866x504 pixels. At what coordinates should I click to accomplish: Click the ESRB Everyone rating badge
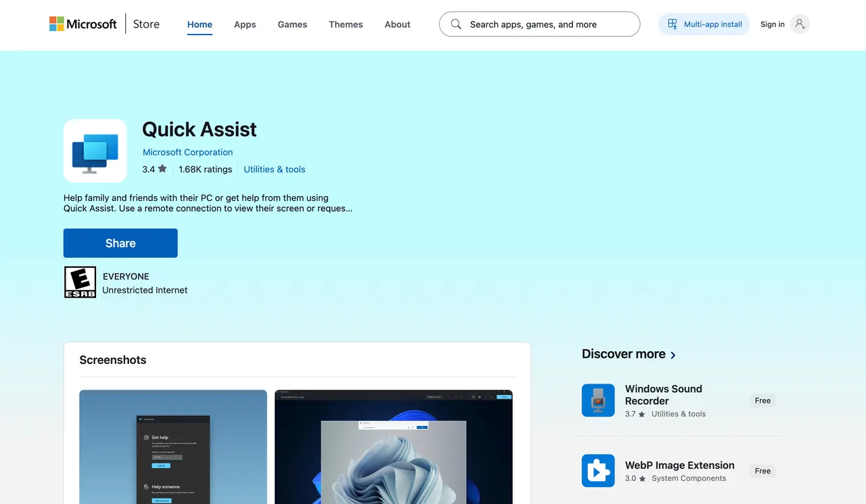(80, 282)
